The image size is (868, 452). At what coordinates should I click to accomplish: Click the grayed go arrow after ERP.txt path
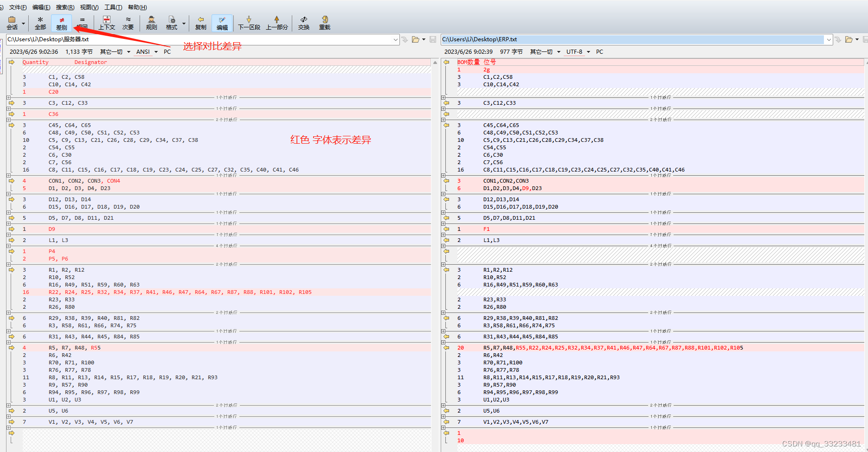838,39
